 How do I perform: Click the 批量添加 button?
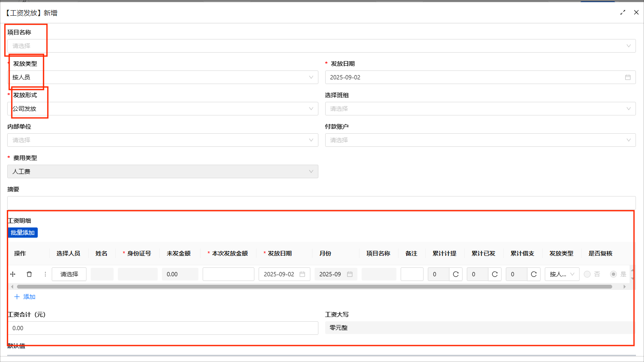(23, 233)
